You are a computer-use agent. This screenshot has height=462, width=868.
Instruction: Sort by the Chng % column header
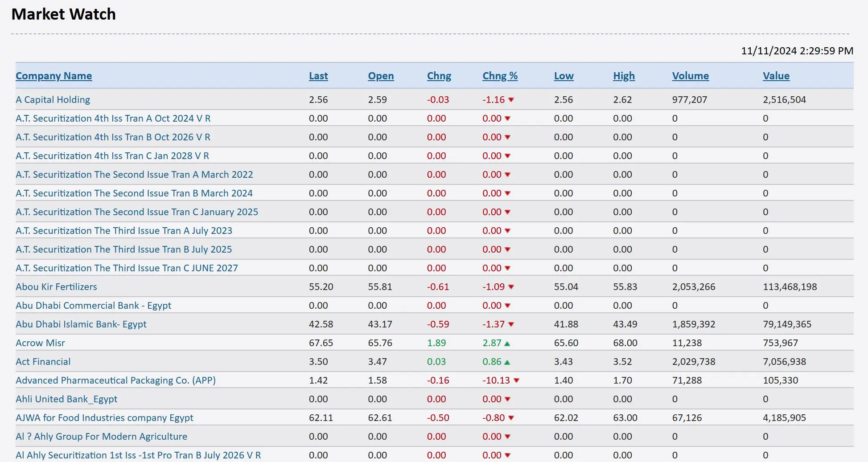[x=500, y=76]
